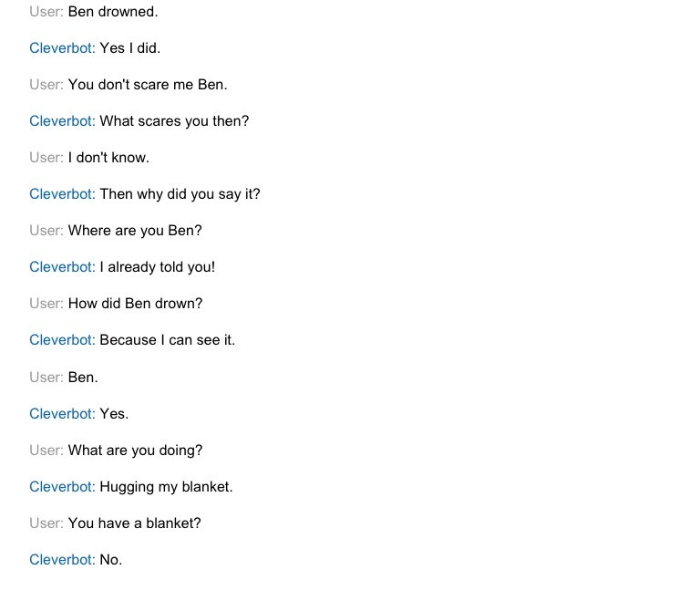700x601 pixels.
Task: Select Cleverbot's one-word reply 'Yes.'
Action: tap(114, 414)
